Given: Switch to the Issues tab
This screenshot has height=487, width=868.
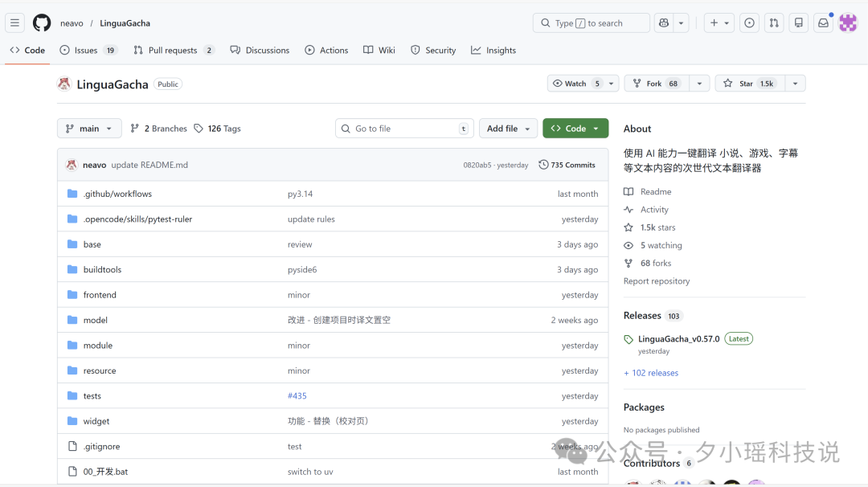Looking at the screenshot, I should [x=88, y=50].
